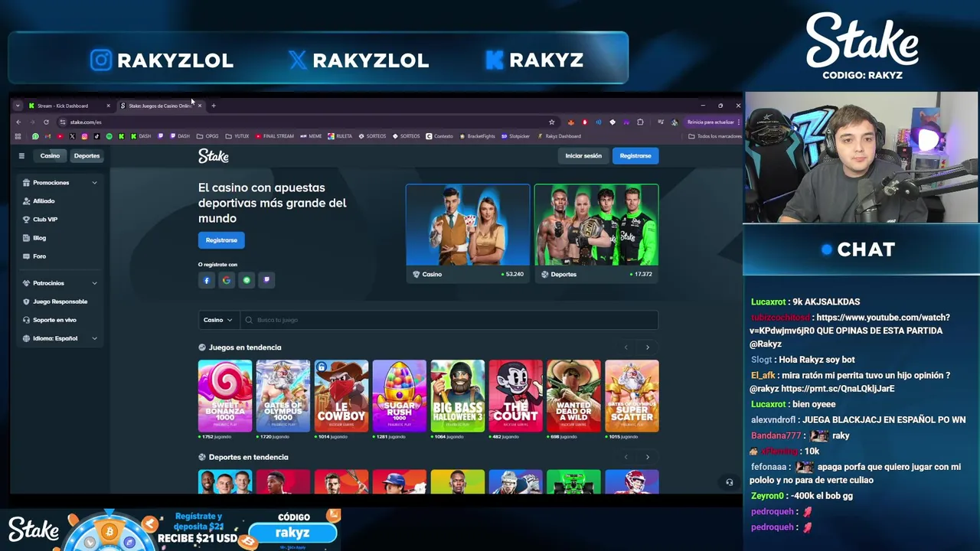This screenshot has width=980, height=551.
Task: Register with the green Line icon
Action: point(247,280)
